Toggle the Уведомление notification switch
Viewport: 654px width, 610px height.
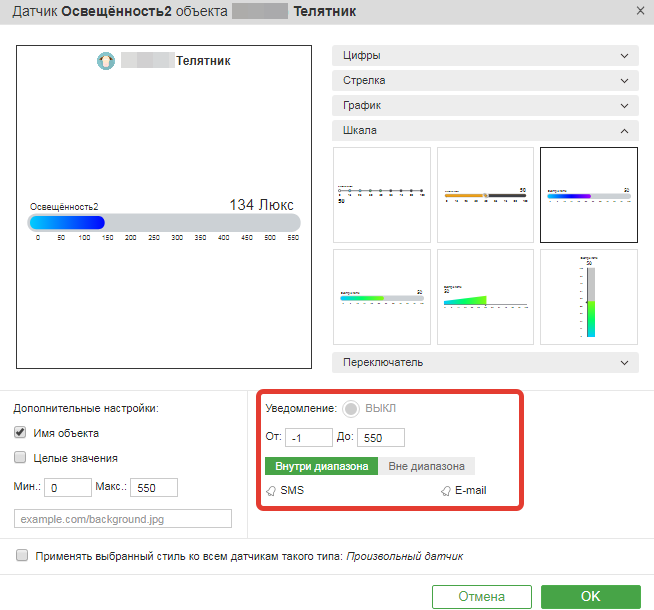(x=352, y=409)
